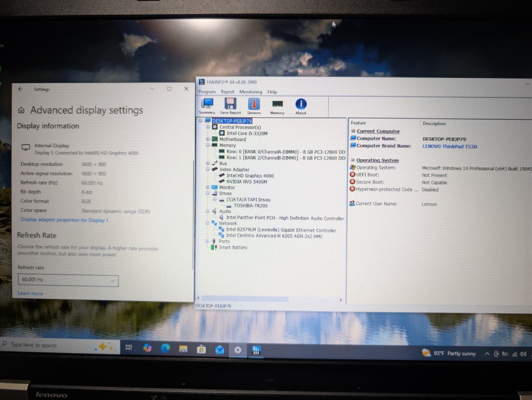Viewport: 532px width, 400px height.
Task: Open the 93°F Partly sunny weather widget
Action: [x=449, y=353]
